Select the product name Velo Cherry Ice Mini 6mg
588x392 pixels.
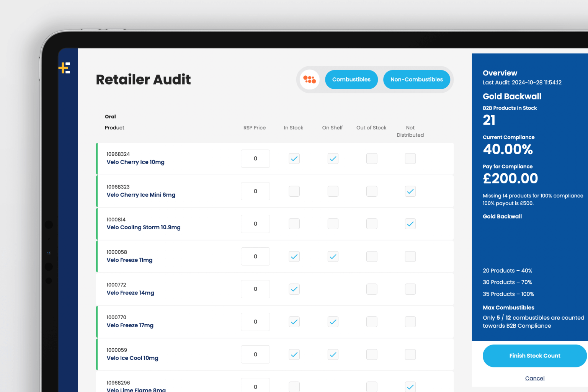point(141,194)
